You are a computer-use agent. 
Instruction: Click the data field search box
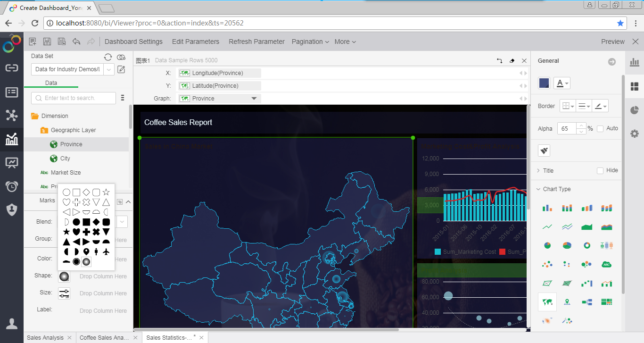tap(74, 98)
